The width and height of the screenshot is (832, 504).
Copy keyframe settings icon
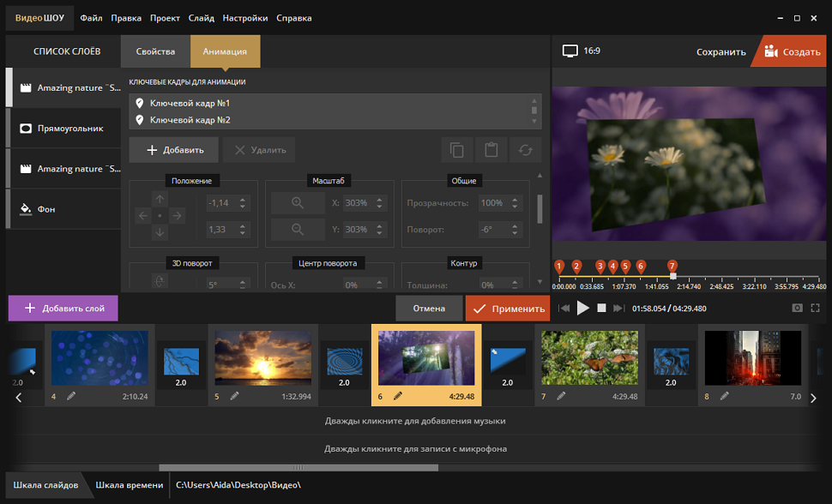pos(457,150)
